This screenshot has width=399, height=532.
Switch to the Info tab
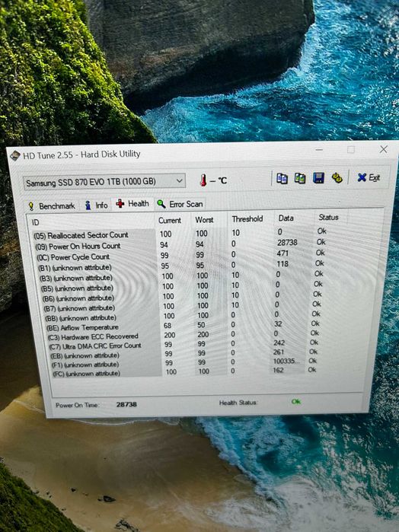tap(97, 205)
